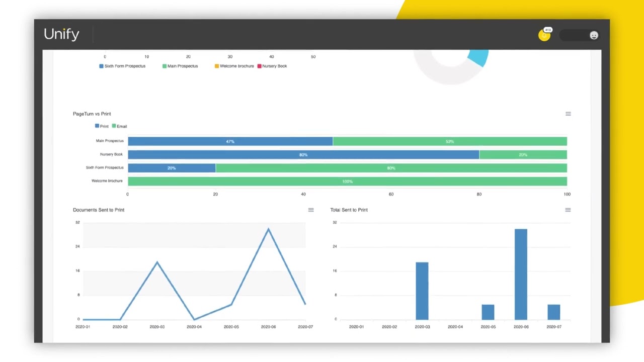Viewport: 644px width, 362px height.
Task: Click the 2020-06 peak on line chart
Action: point(268,229)
